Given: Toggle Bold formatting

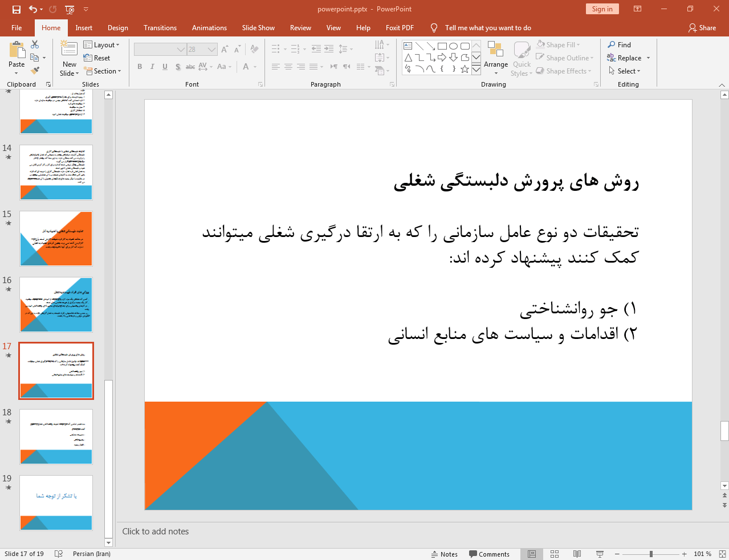Looking at the screenshot, I should tap(140, 67).
